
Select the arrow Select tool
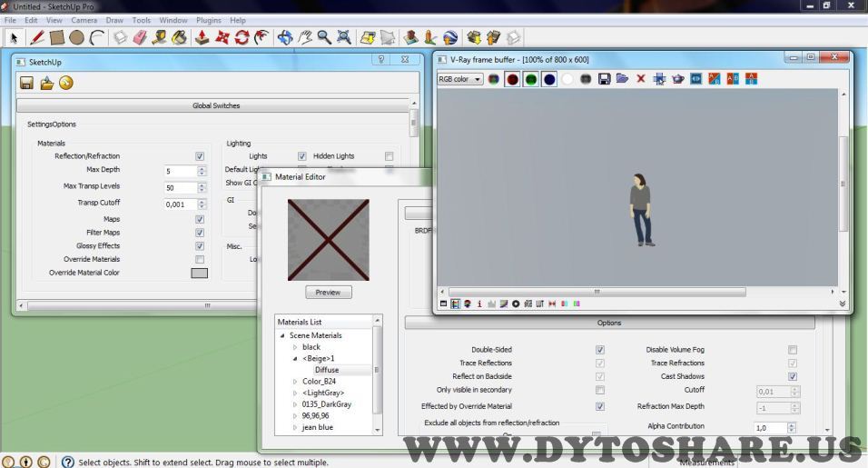click(14, 37)
